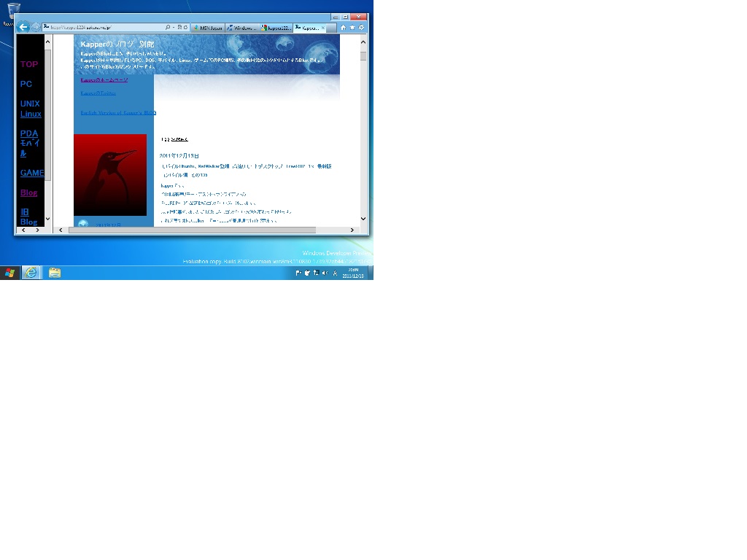The width and height of the screenshot is (747, 560).
Task: Click the globe icon beside 2011年12月
Action: tap(83, 223)
